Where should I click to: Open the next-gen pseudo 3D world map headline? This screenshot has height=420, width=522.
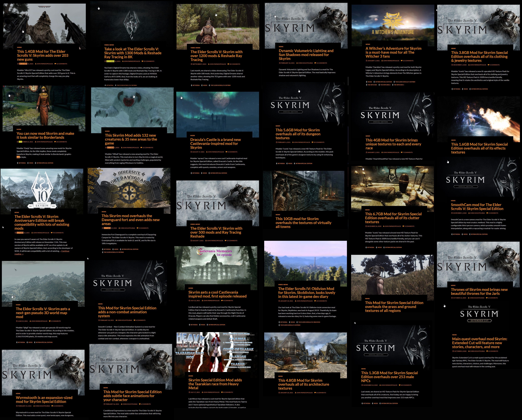43,313
